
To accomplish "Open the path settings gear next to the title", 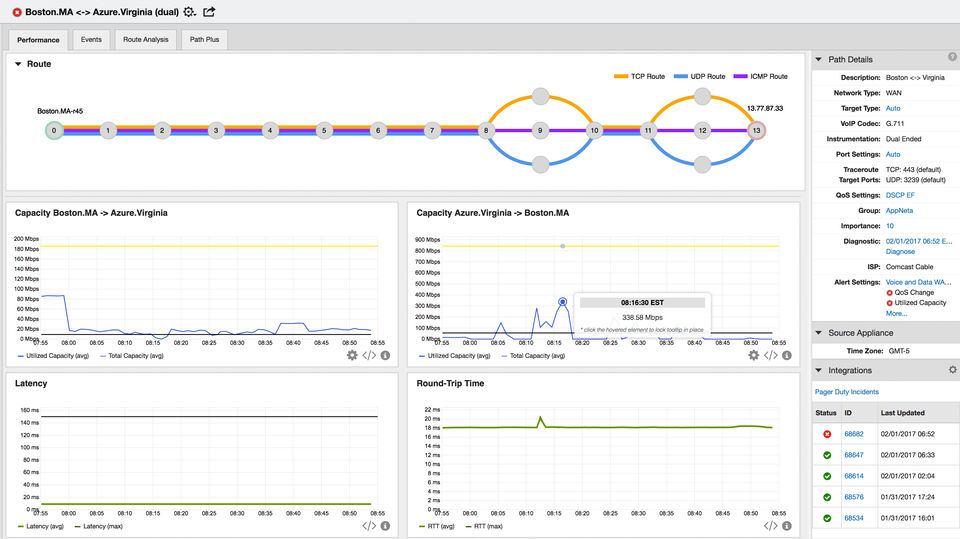I will (190, 12).
